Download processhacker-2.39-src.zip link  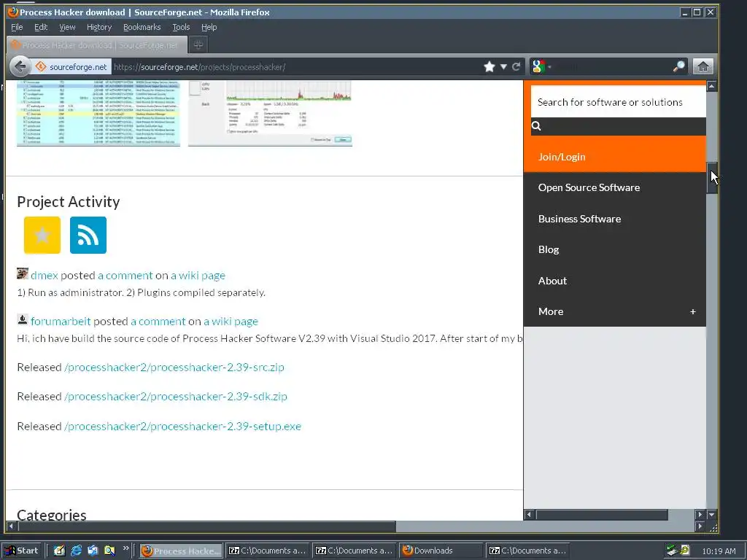tap(174, 367)
